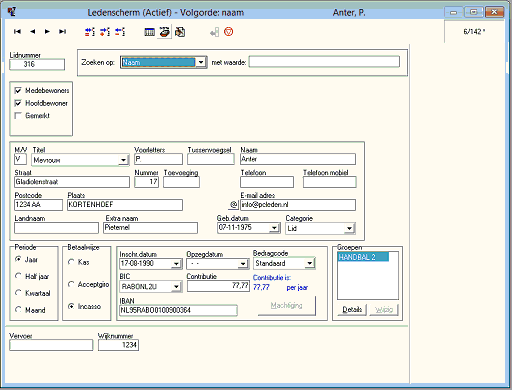Go to the first member record
The height and width of the screenshot is (390, 512).
pyautogui.click(x=17, y=32)
